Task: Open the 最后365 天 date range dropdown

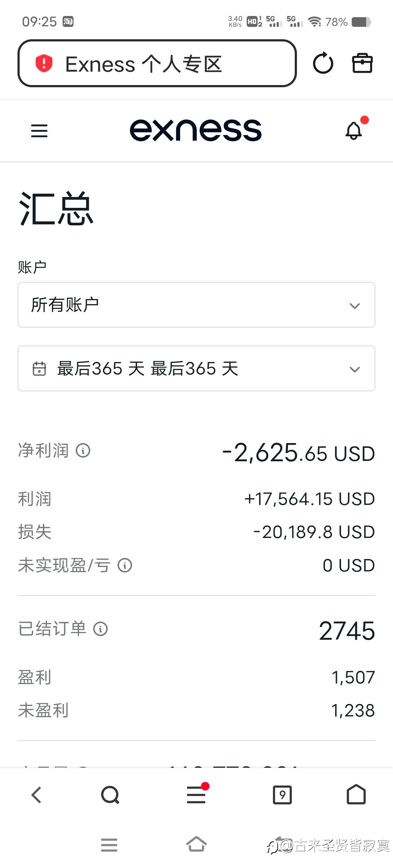Action: click(196, 369)
